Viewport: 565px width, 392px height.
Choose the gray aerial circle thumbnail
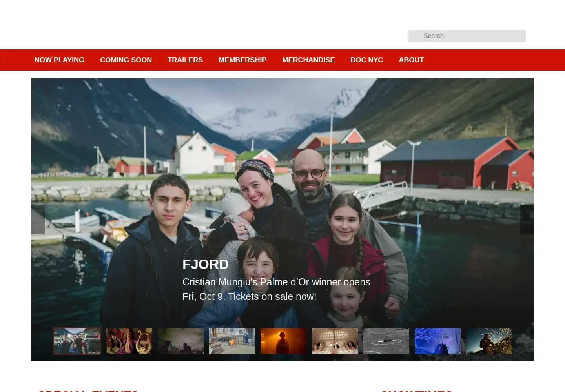tap(386, 341)
